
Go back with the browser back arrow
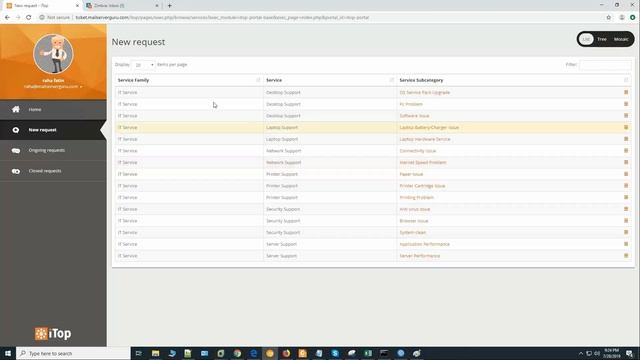click(x=7, y=18)
